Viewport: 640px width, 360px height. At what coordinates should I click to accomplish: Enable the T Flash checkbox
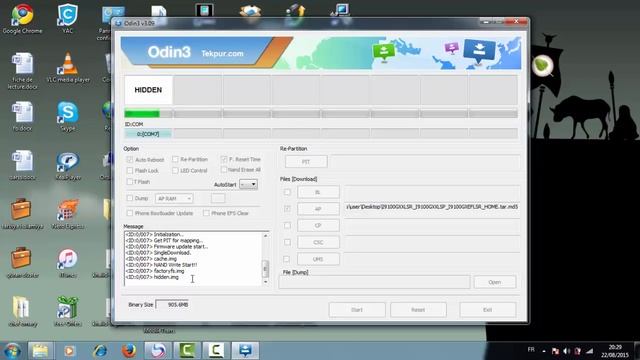pyautogui.click(x=130, y=182)
